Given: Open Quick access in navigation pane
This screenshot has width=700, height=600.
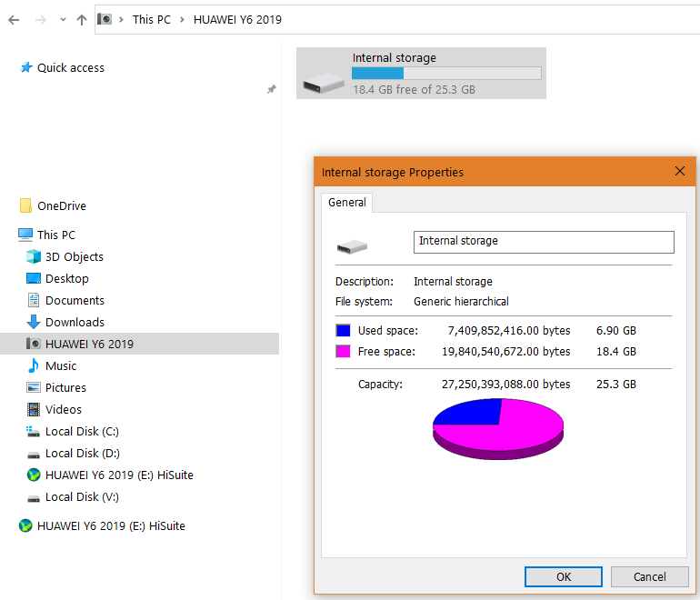Looking at the screenshot, I should (71, 68).
